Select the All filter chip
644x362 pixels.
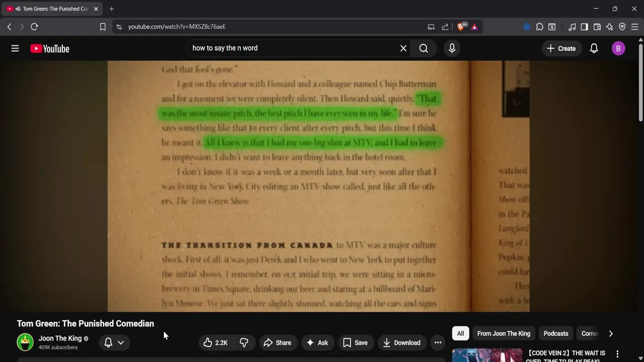tap(460, 333)
